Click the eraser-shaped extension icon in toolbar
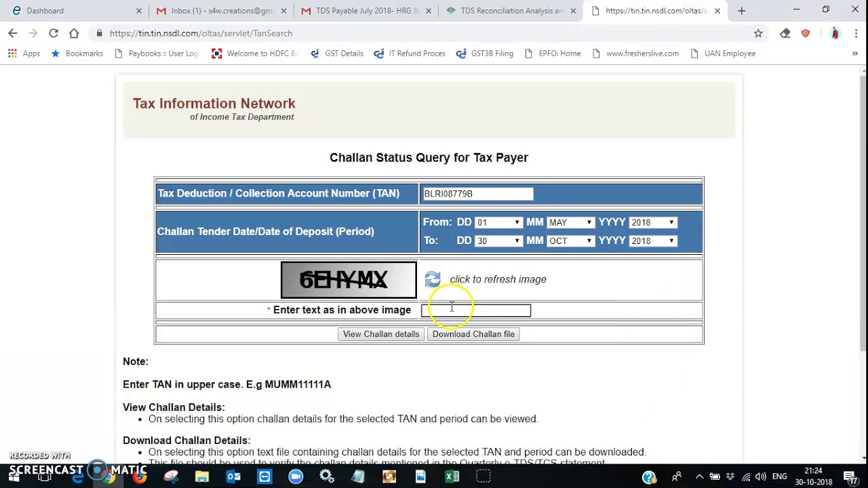The height and width of the screenshot is (488, 868). click(785, 33)
